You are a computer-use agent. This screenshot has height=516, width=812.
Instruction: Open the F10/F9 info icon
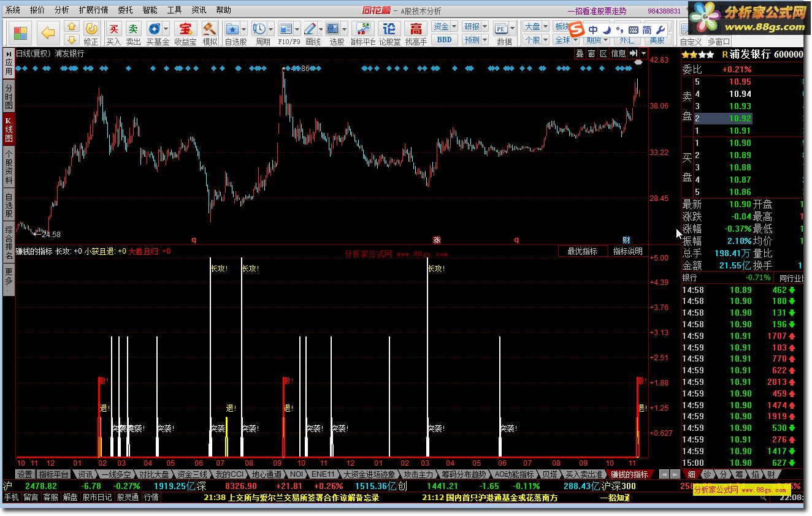[286, 29]
